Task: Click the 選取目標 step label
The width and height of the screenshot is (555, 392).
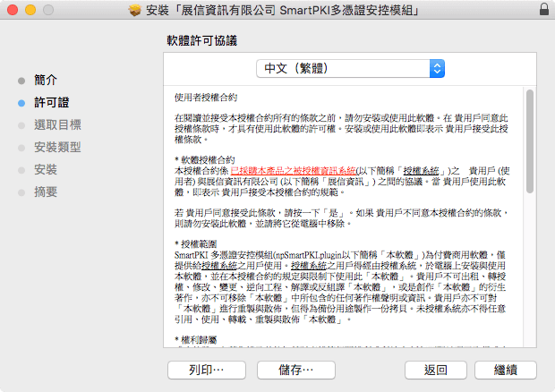Action: point(57,125)
